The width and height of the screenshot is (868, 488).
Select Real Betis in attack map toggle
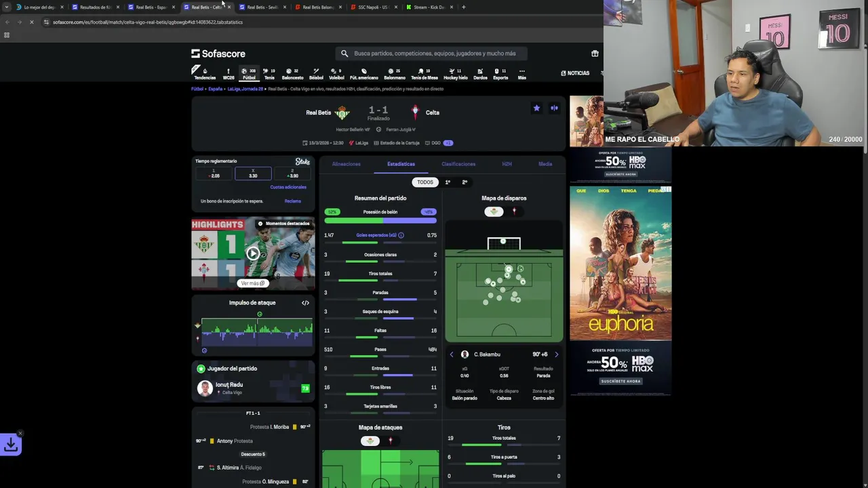coord(370,441)
